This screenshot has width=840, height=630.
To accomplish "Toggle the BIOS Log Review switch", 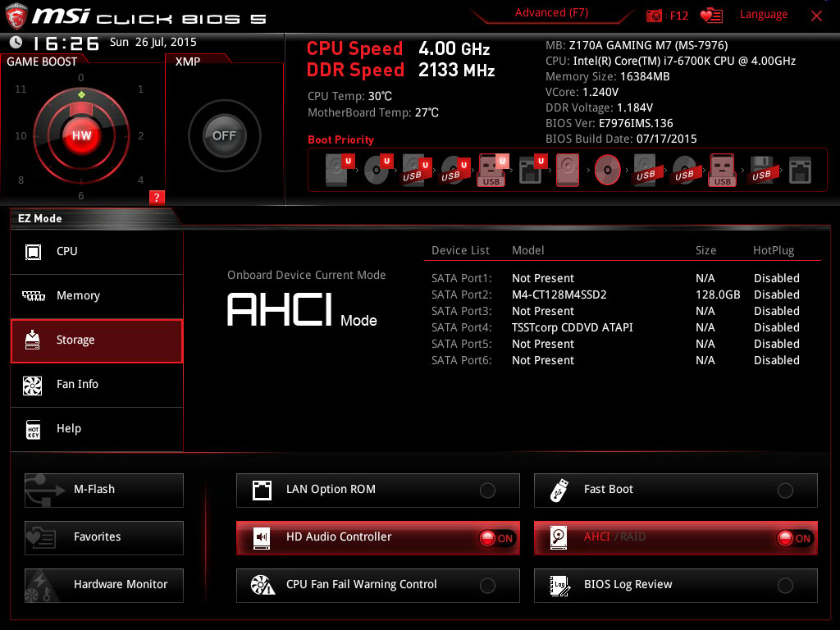I will pyautogui.click(x=785, y=586).
